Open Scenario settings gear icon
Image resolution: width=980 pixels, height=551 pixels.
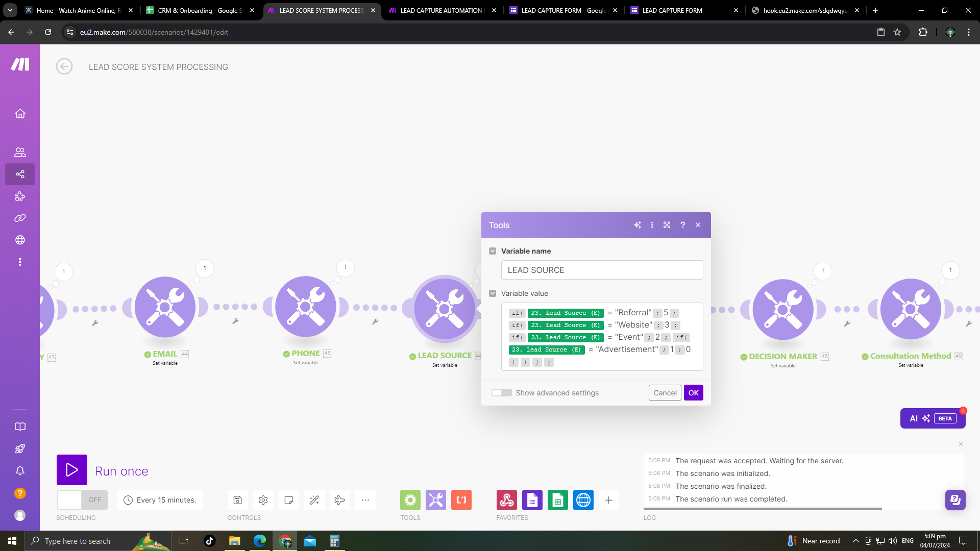point(263,500)
